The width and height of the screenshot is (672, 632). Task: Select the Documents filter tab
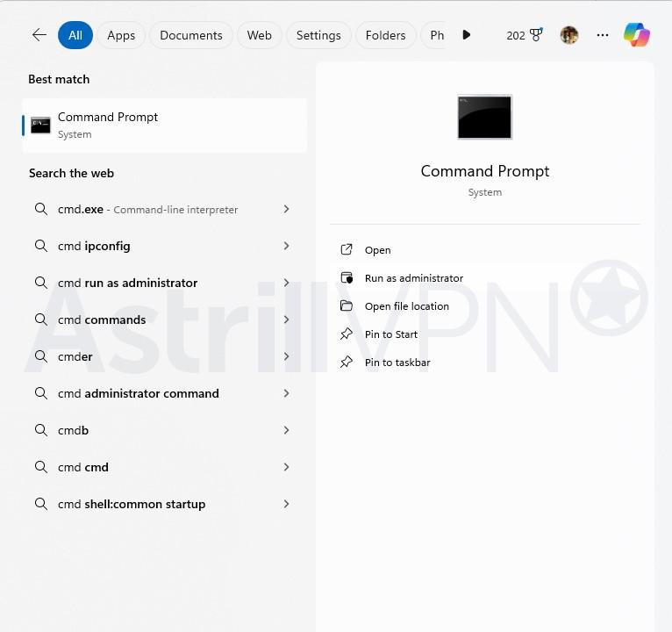pos(190,35)
